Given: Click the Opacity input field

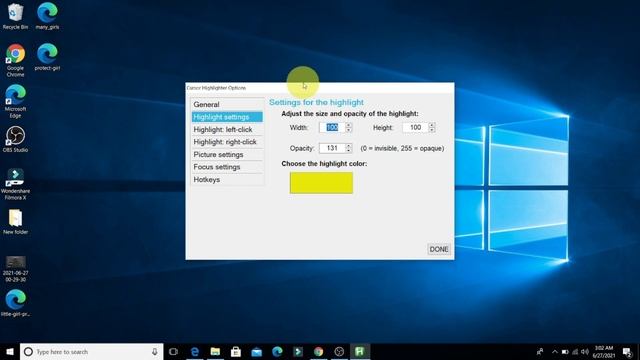Looking at the screenshot, I should pos(332,148).
